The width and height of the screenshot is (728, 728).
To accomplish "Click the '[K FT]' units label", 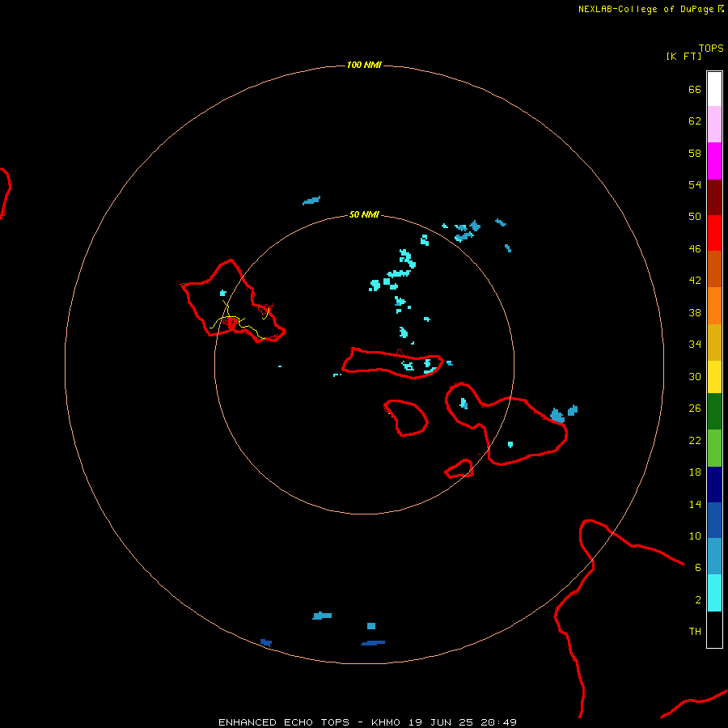I will point(684,56).
